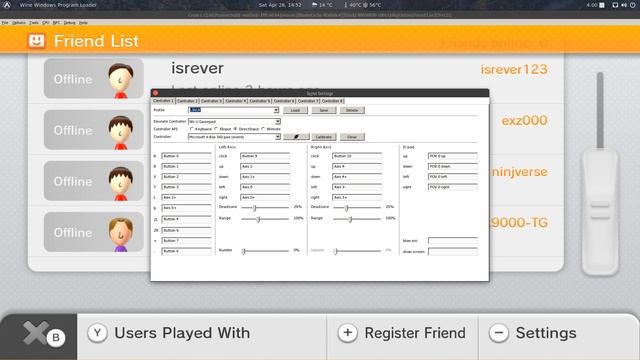Image resolution: width=640 pixels, height=360 pixels.
Task: Click the Mii avatar wearing a purple shirt
Action: 121,234
